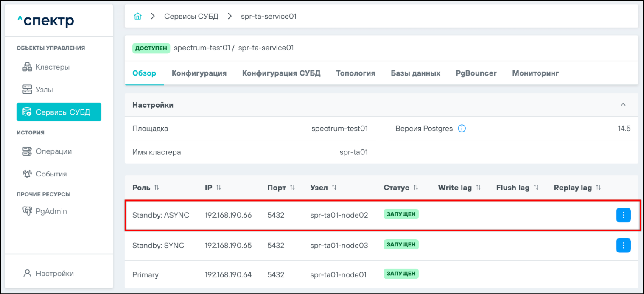The image size is (644, 294).
Task: Click the home icon in breadcrumb
Action: [x=137, y=17]
